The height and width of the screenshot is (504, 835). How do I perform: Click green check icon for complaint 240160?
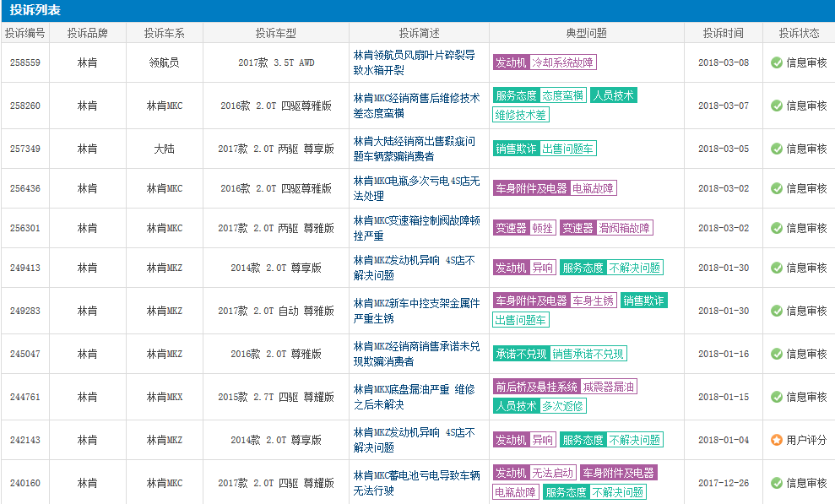point(777,483)
